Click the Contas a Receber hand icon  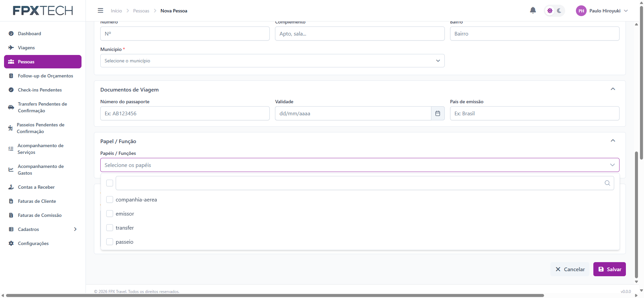(11, 187)
